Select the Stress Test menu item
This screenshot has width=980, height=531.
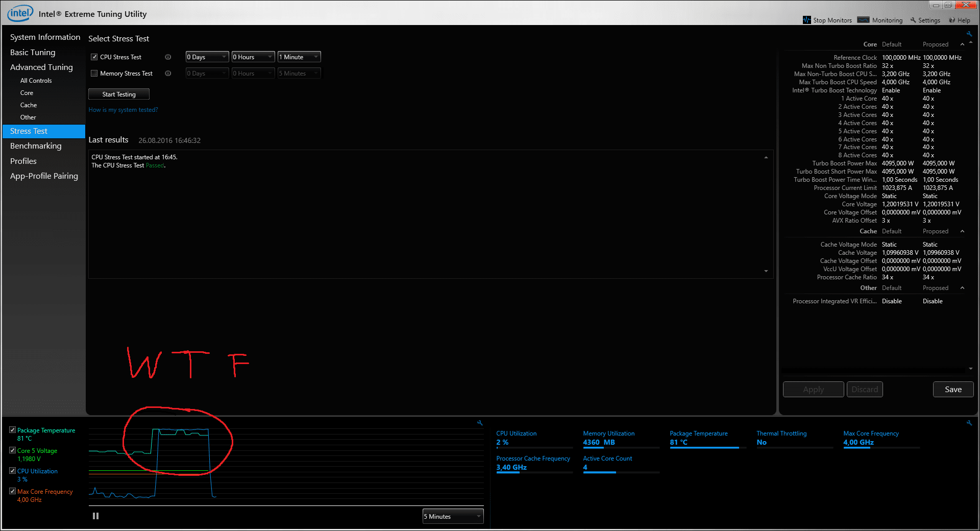44,131
